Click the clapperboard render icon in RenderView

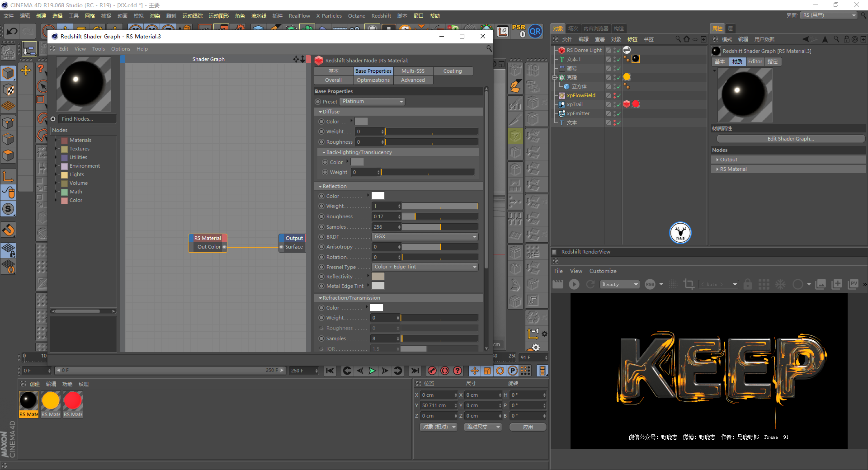pos(558,284)
